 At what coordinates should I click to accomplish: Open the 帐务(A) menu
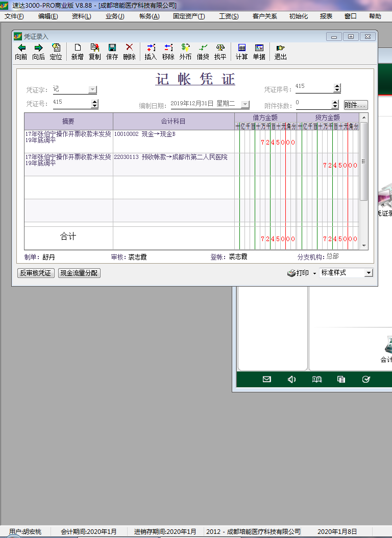point(150,16)
